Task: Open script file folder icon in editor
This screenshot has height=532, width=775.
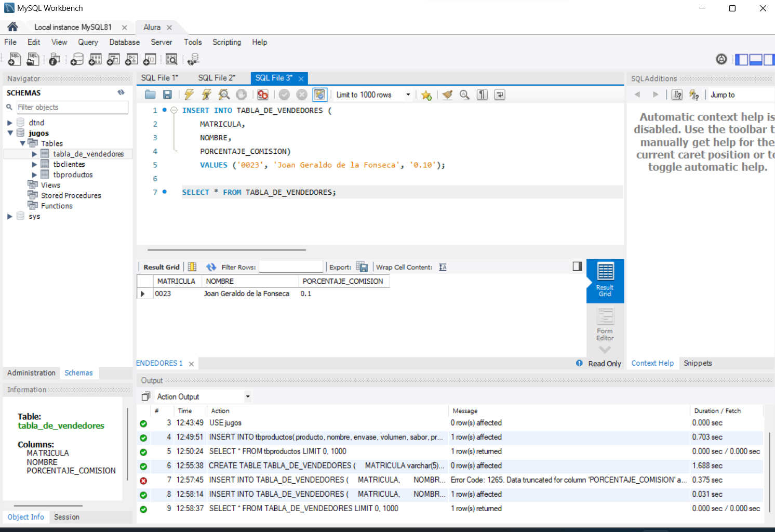Action: click(x=150, y=95)
